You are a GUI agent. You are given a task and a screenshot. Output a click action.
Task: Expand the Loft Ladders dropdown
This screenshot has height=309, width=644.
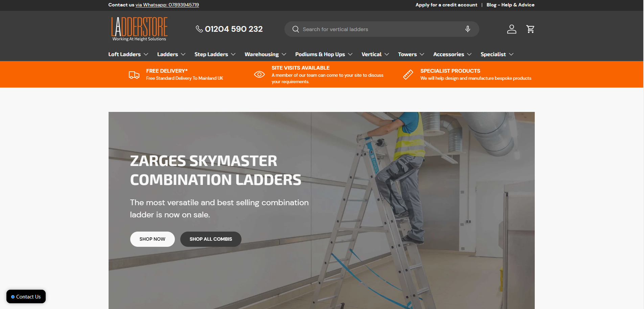[x=128, y=54]
